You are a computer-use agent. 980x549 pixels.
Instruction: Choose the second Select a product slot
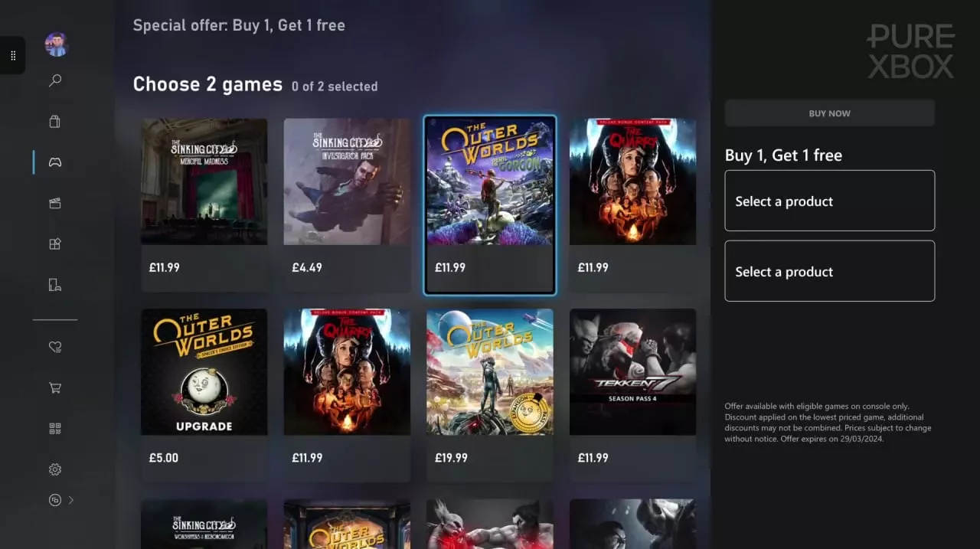click(x=830, y=271)
